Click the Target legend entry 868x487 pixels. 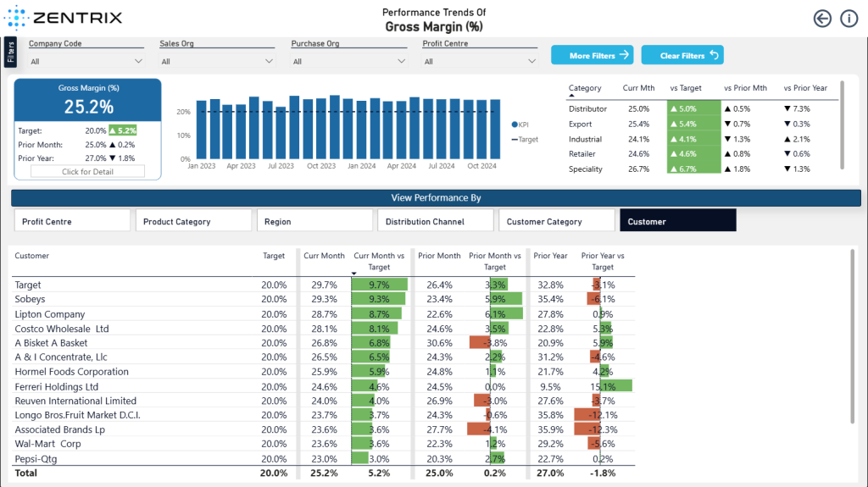[525, 140]
